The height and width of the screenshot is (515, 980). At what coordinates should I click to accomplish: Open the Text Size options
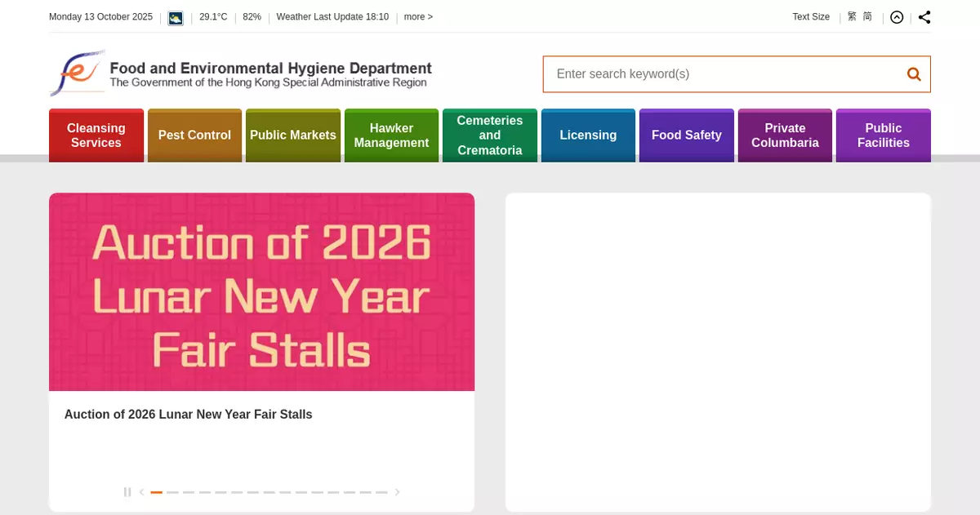tap(810, 17)
